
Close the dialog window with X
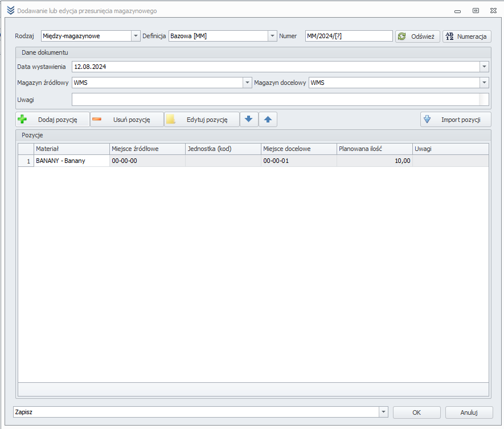click(x=493, y=11)
